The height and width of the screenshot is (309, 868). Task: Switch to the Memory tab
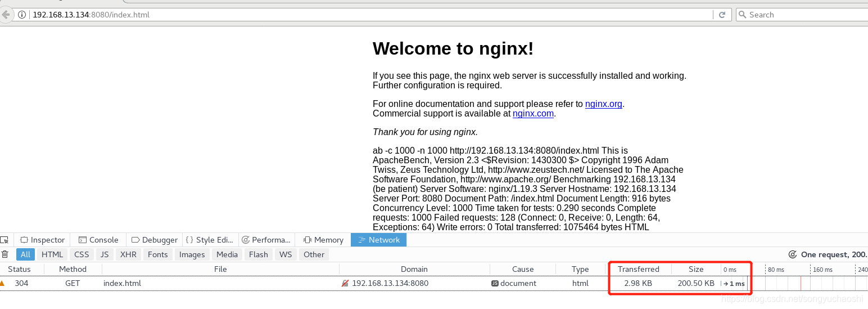pos(323,240)
